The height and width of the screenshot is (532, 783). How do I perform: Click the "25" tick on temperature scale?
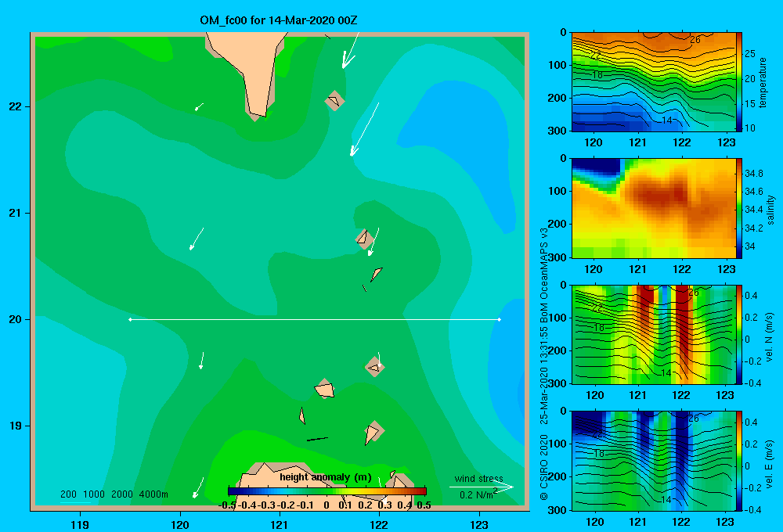[749, 54]
